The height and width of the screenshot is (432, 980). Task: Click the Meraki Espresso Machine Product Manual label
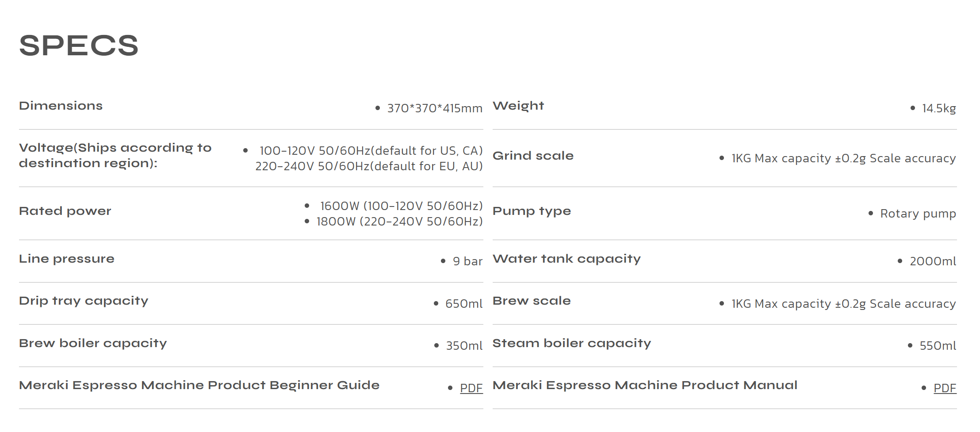645,385
